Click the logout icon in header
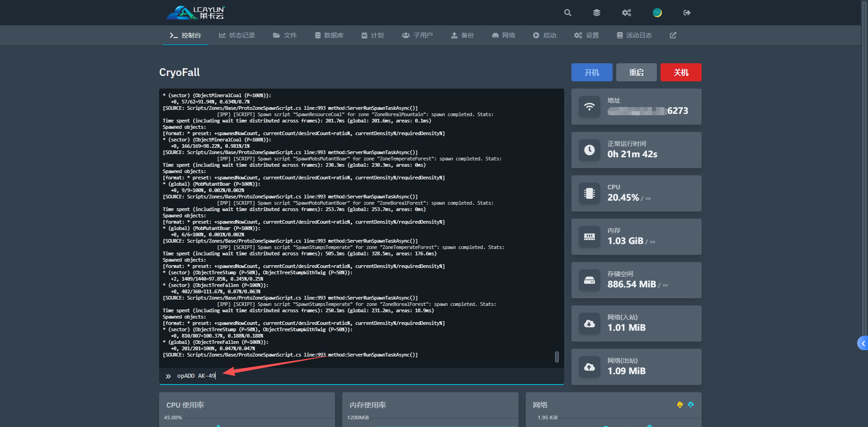This screenshot has height=427, width=868. pos(687,13)
